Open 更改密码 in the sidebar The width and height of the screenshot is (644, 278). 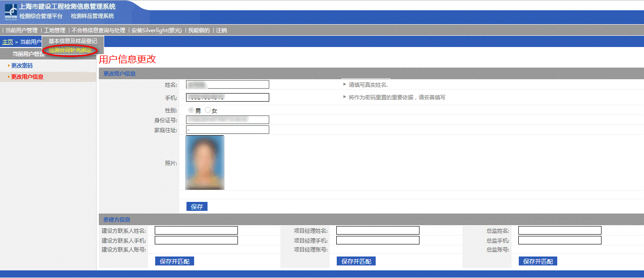pyautogui.click(x=22, y=66)
